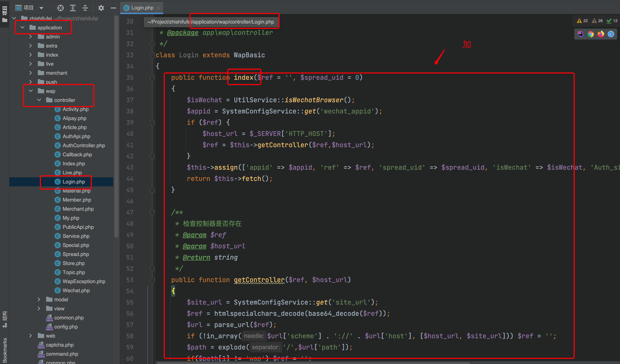Expand the live folder
Screen dimensions: 620x364
coord(30,64)
